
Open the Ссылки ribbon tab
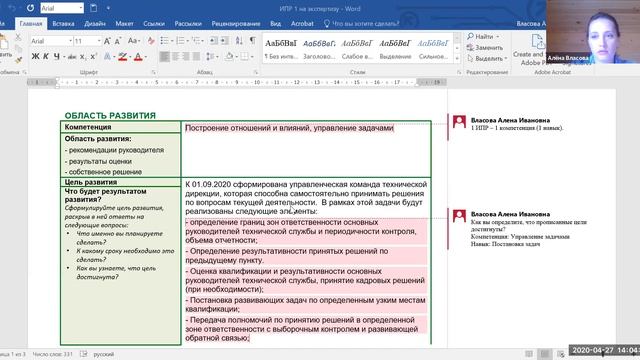(154, 24)
